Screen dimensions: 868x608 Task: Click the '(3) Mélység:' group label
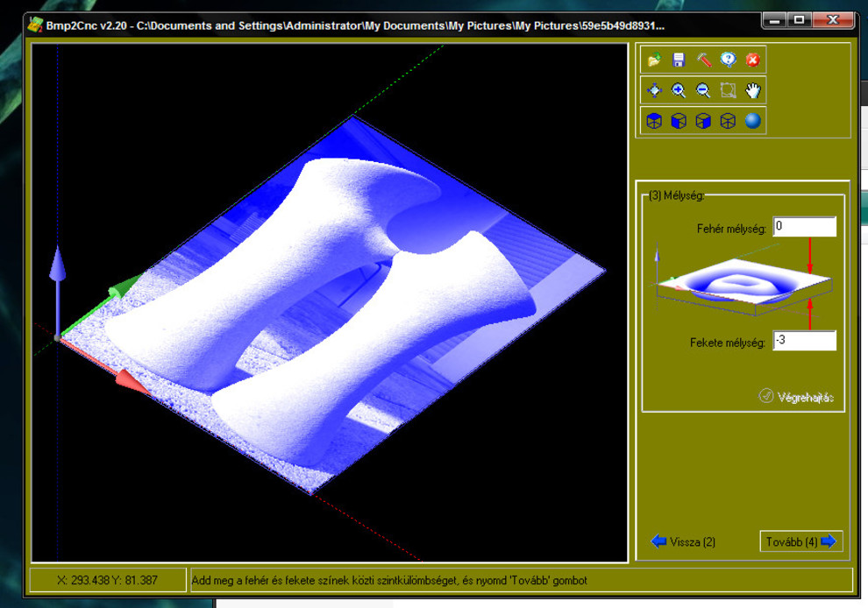click(x=677, y=195)
